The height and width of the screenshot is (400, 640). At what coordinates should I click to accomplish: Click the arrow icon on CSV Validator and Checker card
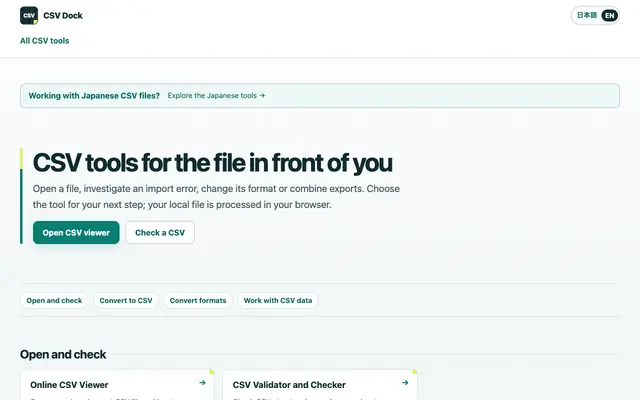point(405,383)
